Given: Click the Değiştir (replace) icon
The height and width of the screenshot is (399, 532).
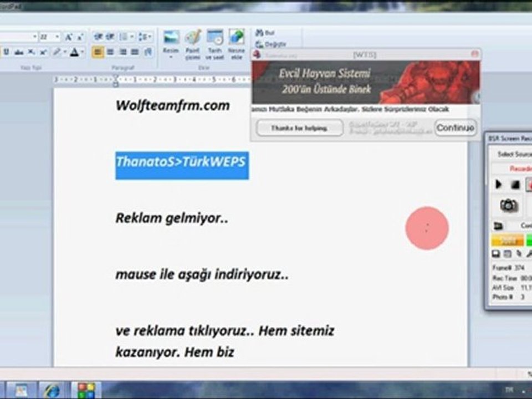Looking at the screenshot, I should (259, 44).
